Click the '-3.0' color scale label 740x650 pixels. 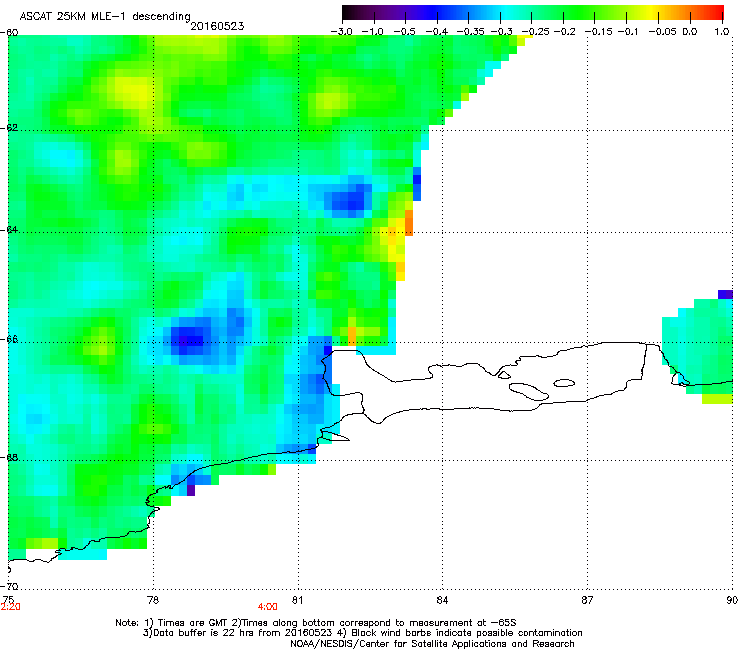[341, 32]
